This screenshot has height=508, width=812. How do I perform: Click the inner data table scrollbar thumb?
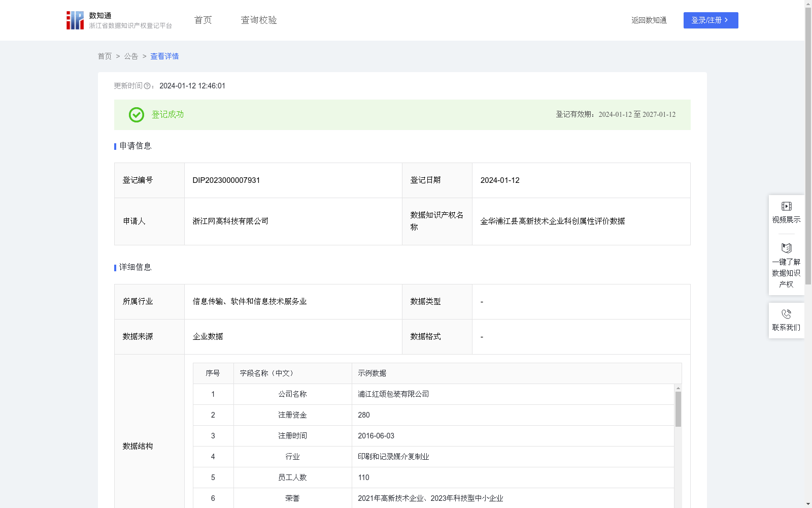[x=678, y=409]
